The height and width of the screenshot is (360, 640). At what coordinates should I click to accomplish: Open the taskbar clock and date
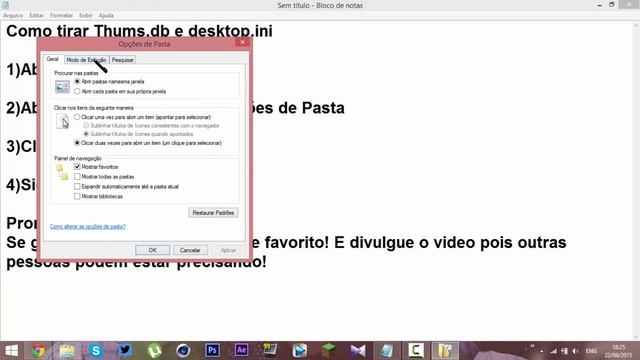tap(618, 351)
